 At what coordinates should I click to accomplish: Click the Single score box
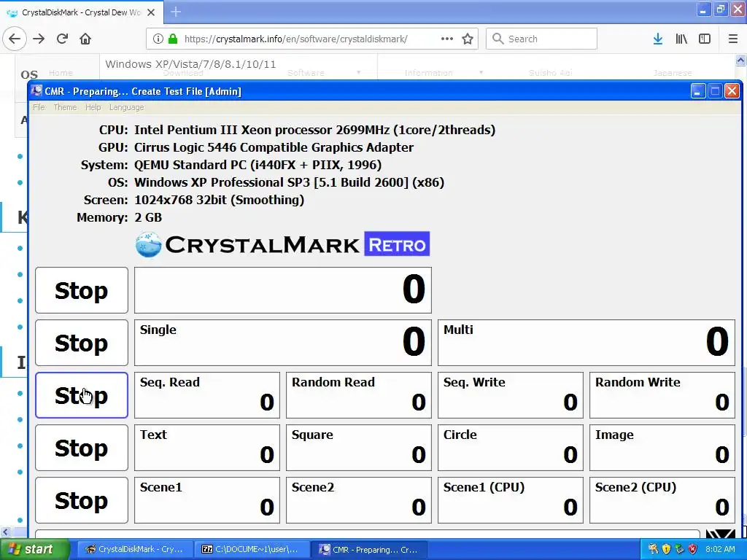coord(283,343)
